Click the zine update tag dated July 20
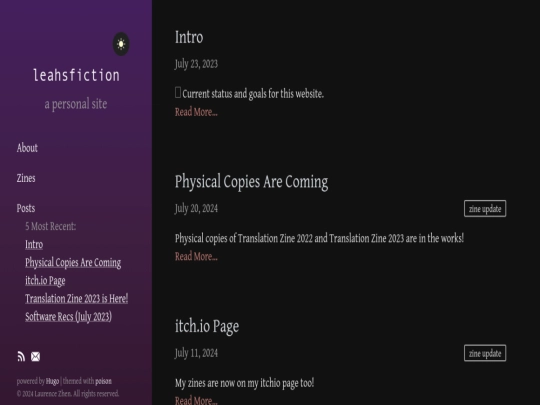Image resolution: width=540 pixels, height=405 pixels. click(x=485, y=209)
